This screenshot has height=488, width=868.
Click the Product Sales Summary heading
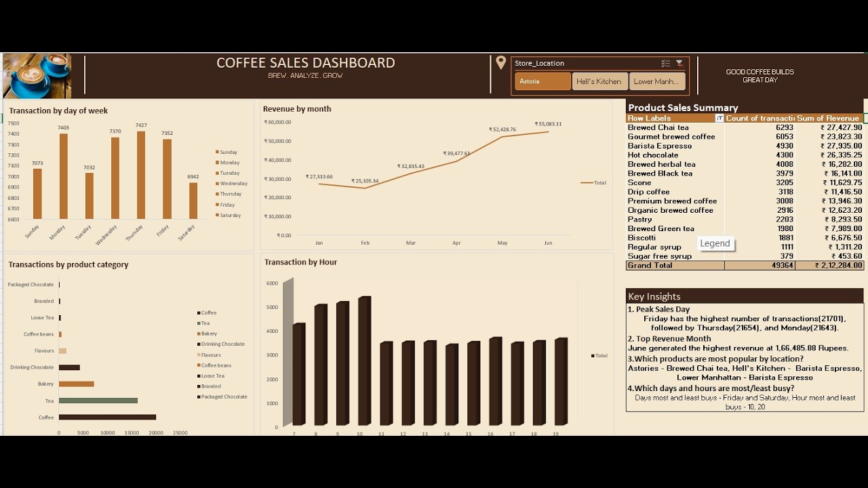point(683,108)
